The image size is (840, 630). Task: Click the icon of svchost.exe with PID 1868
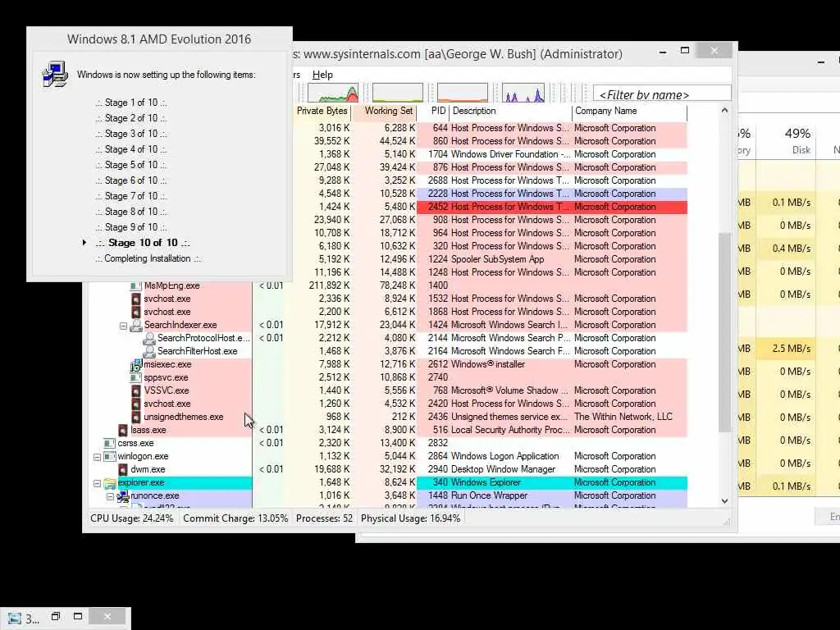(136, 312)
